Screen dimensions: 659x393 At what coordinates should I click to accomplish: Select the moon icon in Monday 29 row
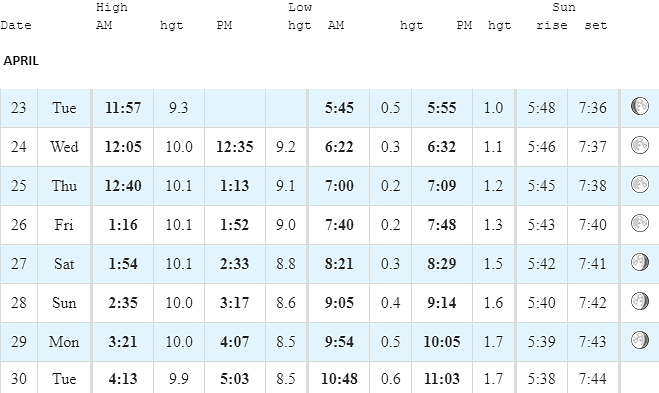pos(640,340)
